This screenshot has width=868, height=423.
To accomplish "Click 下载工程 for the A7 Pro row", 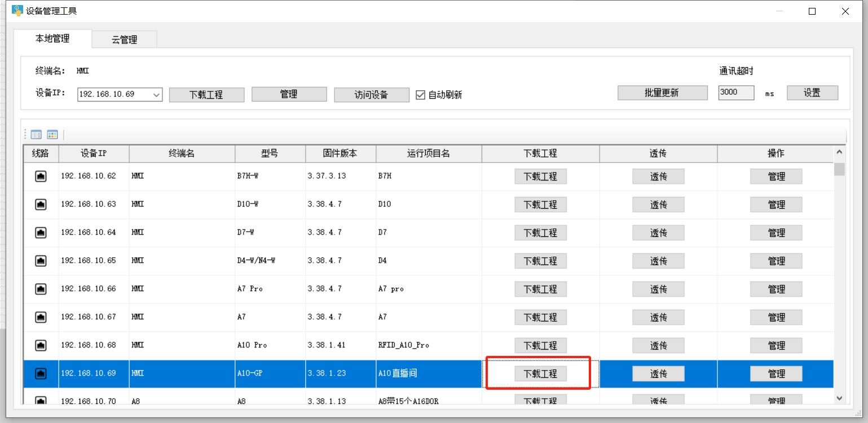I will pyautogui.click(x=540, y=289).
